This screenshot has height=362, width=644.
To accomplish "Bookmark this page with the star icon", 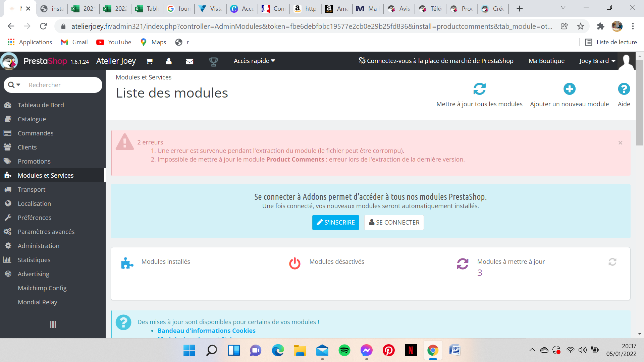I will click(x=581, y=26).
